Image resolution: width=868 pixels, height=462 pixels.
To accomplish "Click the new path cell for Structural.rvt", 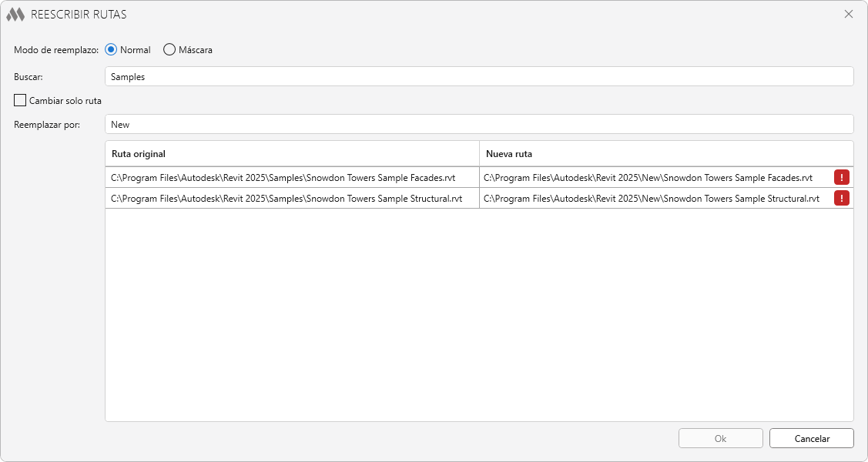I will click(651, 199).
